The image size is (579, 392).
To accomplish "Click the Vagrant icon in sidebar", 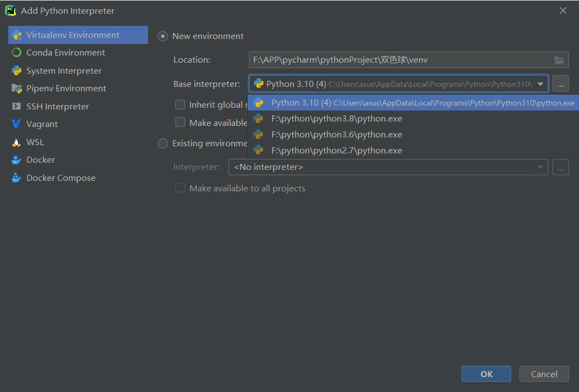I will pos(17,124).
